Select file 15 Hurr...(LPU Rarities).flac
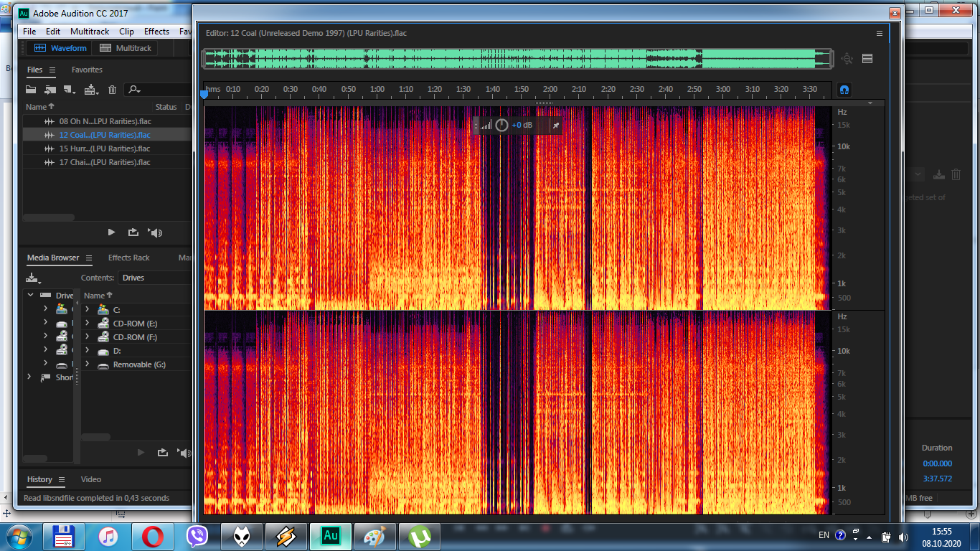Screen dimensions: 980x551 pos(104,149)
